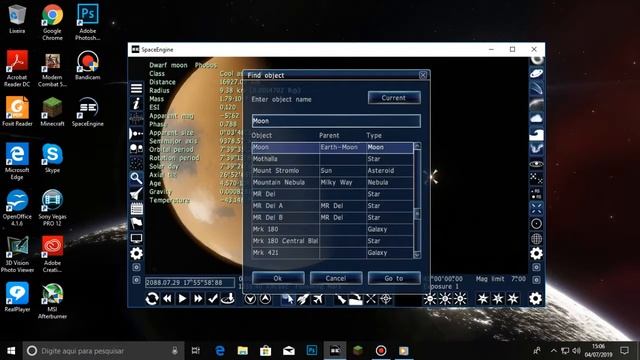Image resolution: width=640 pixels, height=360 pixels.
Task: Toggle clouds icon in right toolbar
Action: 536,118
